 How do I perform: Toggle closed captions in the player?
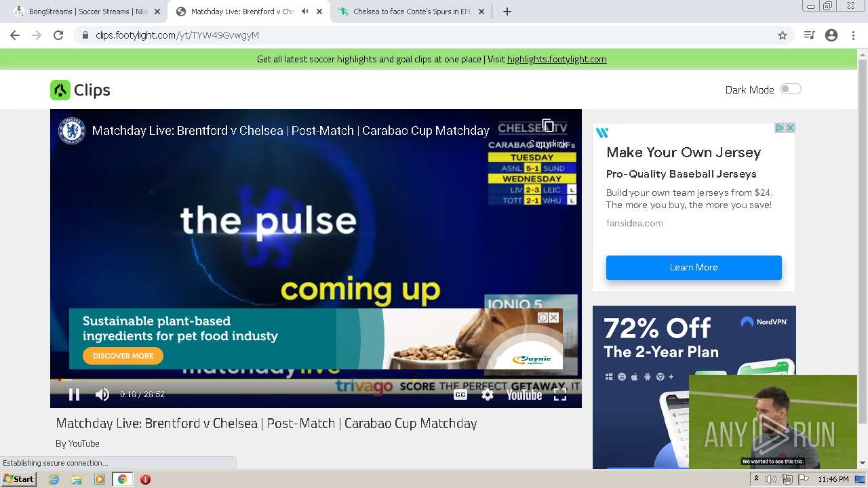460,394
